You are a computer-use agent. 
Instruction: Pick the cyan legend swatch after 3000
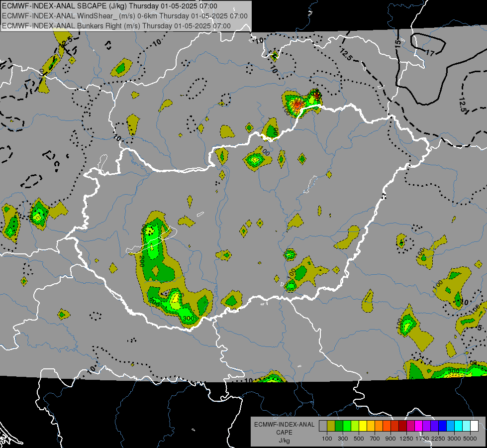(459, 426)
